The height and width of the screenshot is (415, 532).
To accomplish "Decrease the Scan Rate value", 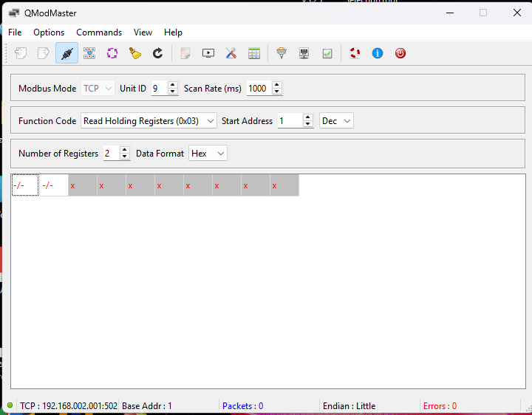I will tap(277, 92).
